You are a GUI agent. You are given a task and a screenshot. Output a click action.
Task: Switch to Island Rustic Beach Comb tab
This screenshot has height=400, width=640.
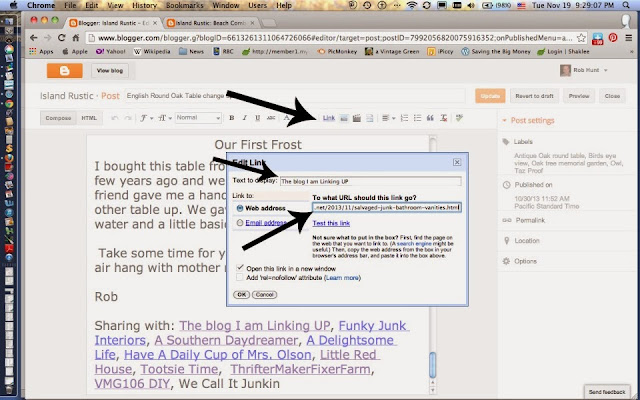tap(210, 23)
